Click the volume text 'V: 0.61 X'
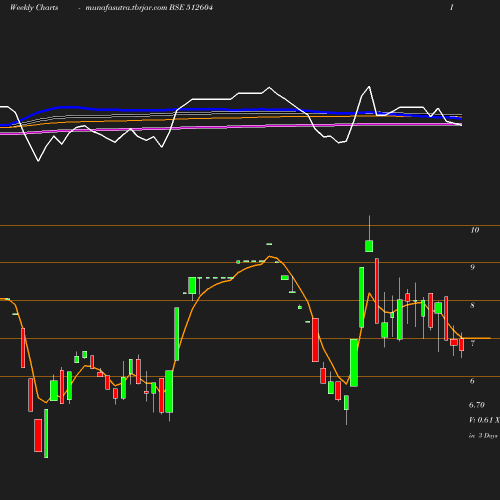 point(484,420)
